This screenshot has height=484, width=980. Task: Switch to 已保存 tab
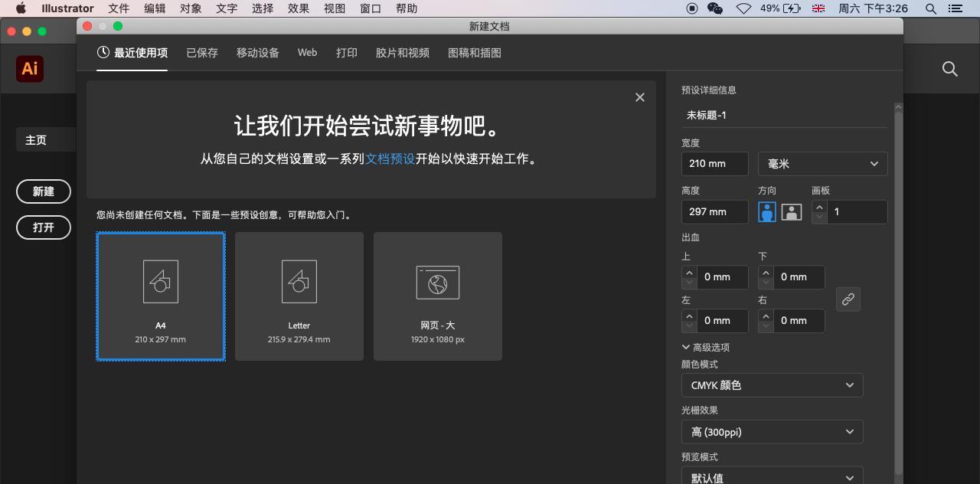[202, 53]
